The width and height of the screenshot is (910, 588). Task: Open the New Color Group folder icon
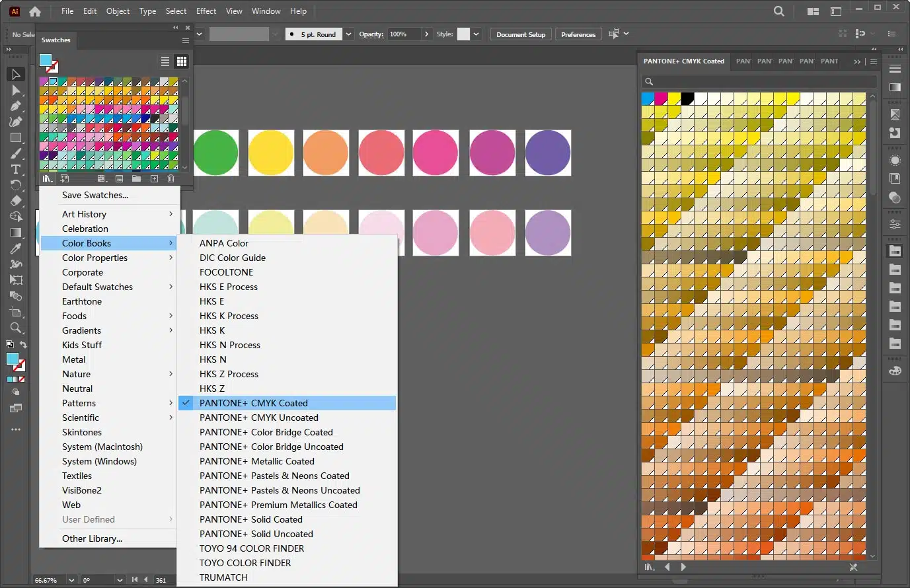coord(136,178)
